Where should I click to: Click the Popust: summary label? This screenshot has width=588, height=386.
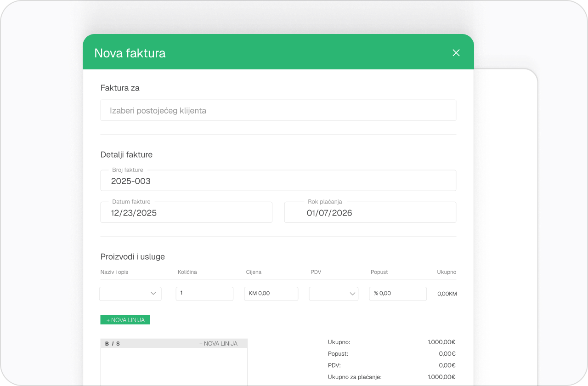[x=338, y=354]
